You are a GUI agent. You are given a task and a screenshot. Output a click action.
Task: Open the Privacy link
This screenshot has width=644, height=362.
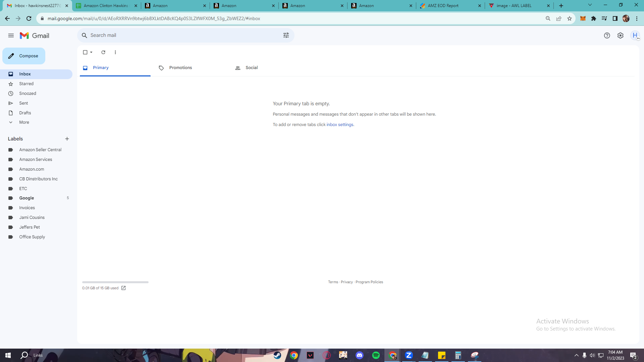click(x=347, y=282)
